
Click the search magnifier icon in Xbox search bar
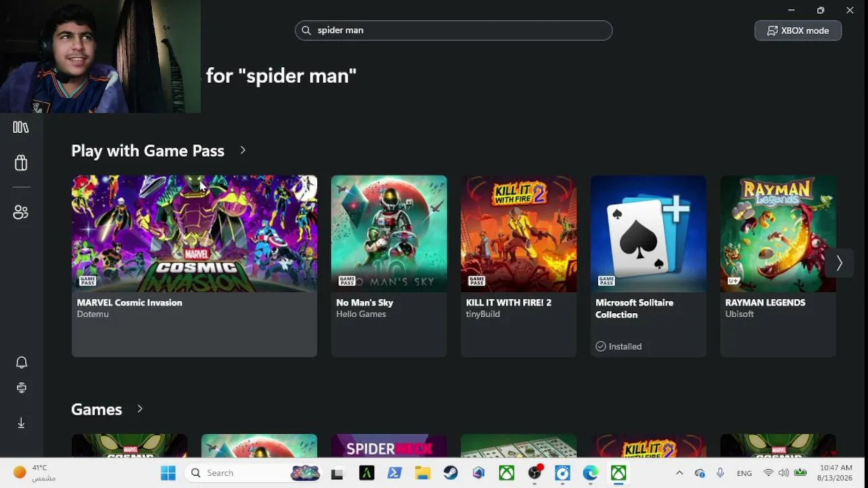(307, 30)
